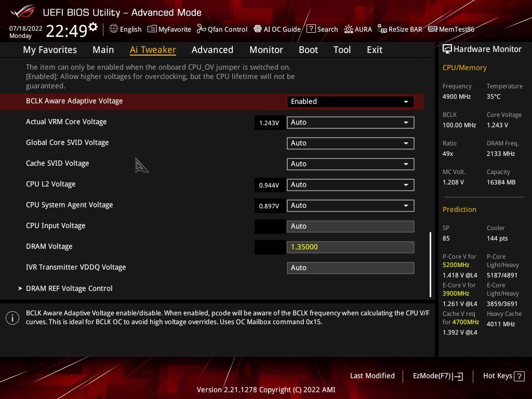This screenshot has height=399, width=532.
Task: Select the Ai Tweaker tab
Action: 153,50
